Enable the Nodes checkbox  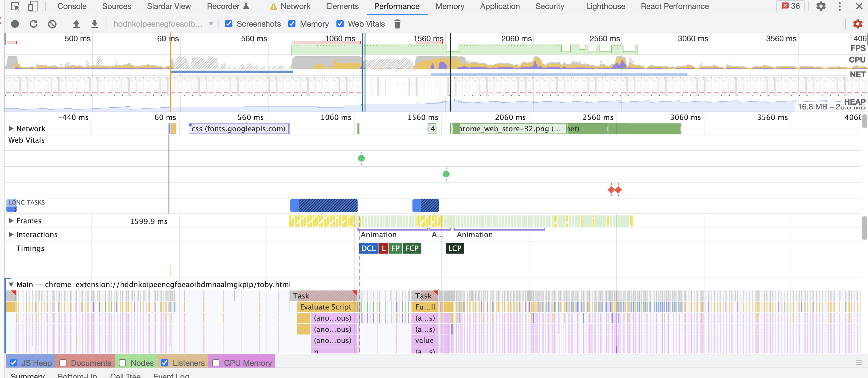122,363
